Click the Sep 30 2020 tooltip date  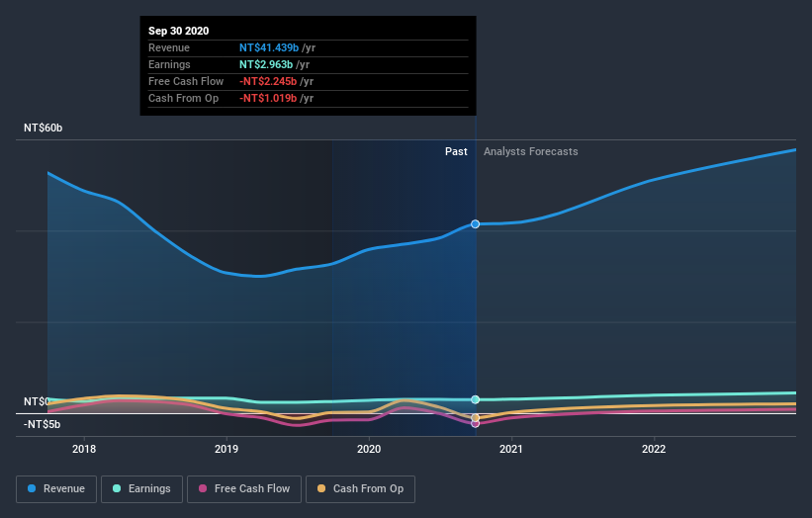coord(179,31)
